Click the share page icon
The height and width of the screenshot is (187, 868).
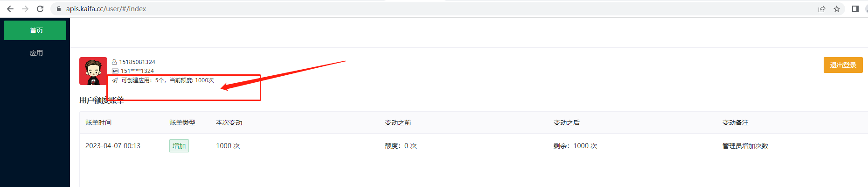(x=822, y=9)
